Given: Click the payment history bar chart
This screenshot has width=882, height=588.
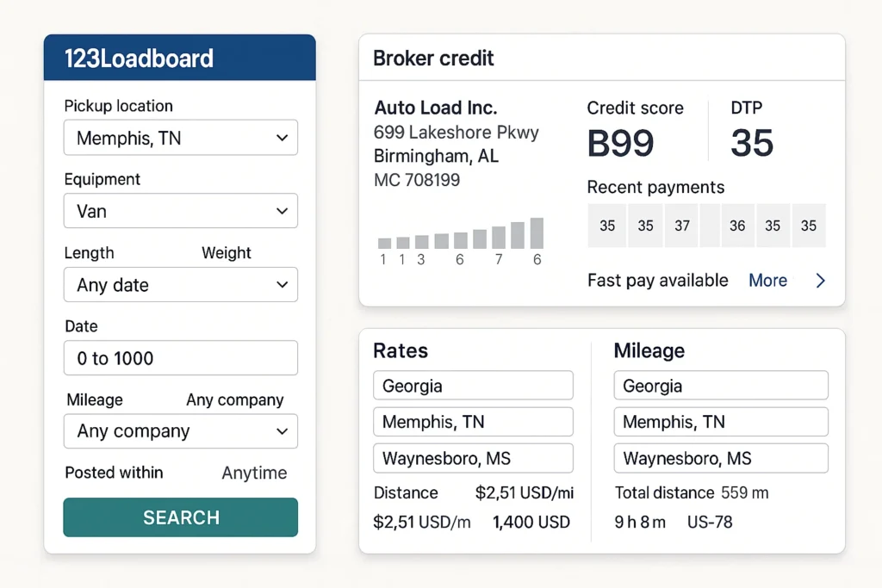Looking at the screenshot, I should click(x=459, y=237).
